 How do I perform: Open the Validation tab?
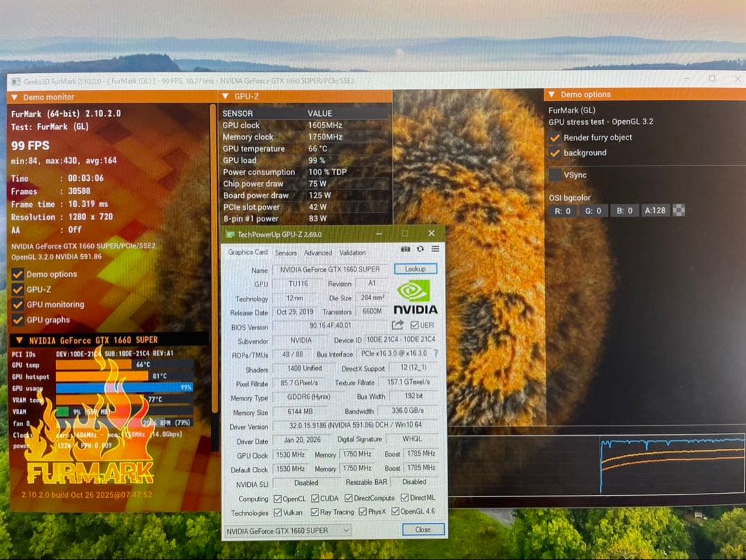(x=352, y=253)
